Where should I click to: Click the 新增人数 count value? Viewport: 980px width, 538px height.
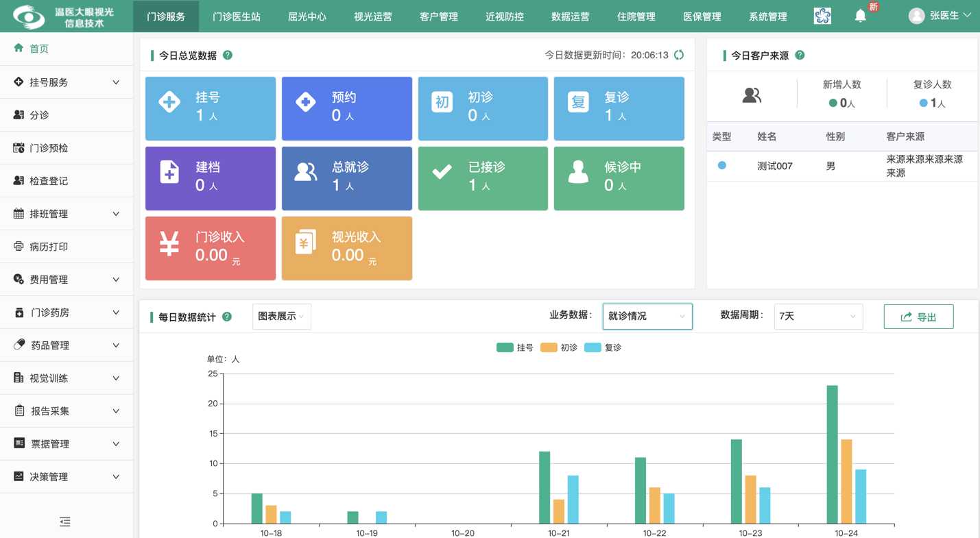click(842, 103)
